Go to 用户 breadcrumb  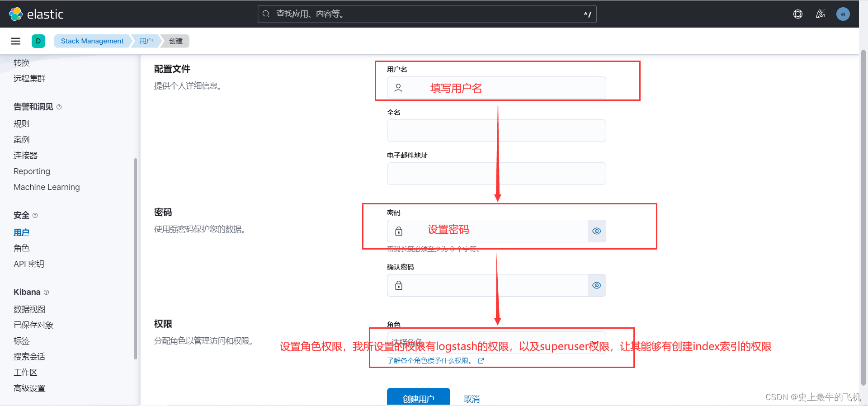pos(146,41)
